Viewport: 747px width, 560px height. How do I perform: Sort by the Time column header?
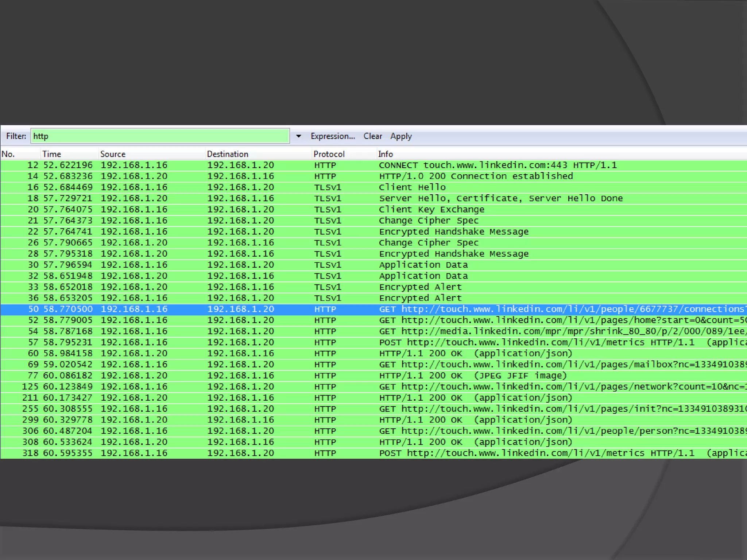pos(51,154)
